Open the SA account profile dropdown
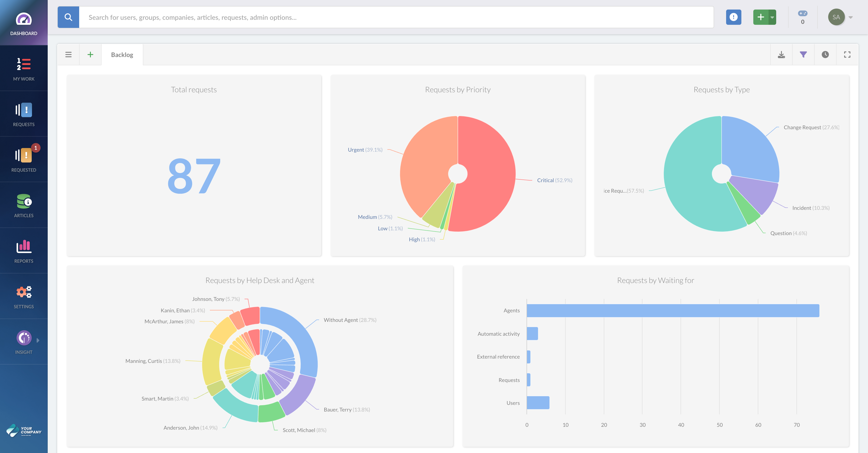The width and height of the screenshot is (868, 453). (837, 17)
